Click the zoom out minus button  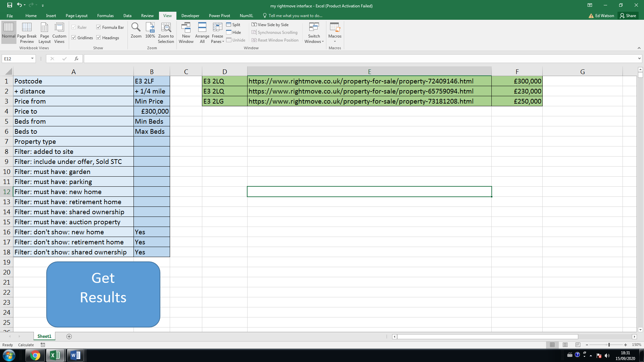click(587, 345)
